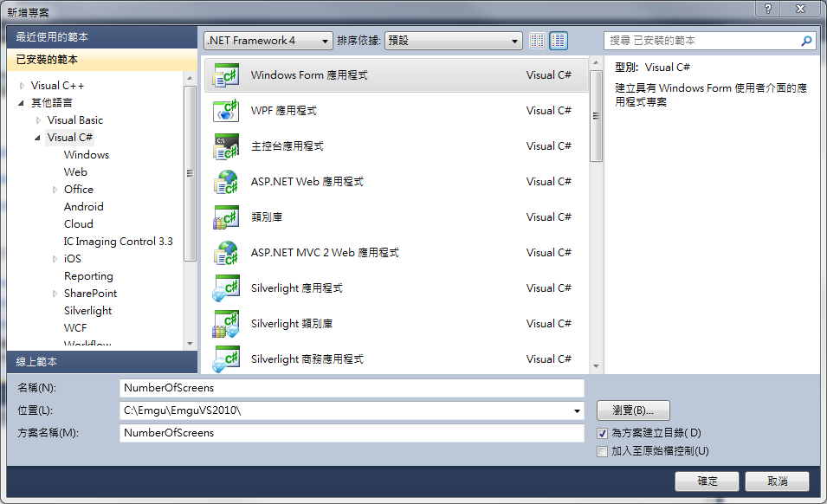Viewport: 827px width, 504px height.
Task: Select the Visual C# tree node label
Action: pyautogui.click(x=69, y=138)
